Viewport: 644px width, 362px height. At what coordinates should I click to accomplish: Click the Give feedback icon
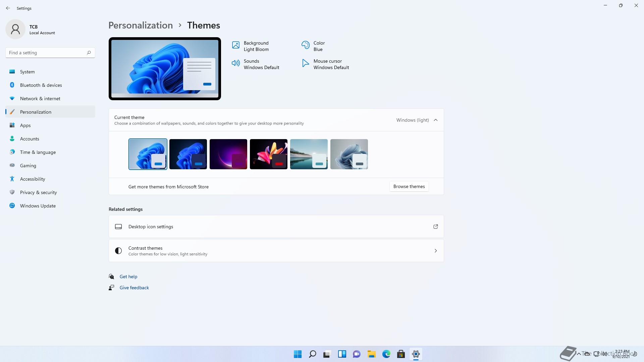(x=111, y=288)
